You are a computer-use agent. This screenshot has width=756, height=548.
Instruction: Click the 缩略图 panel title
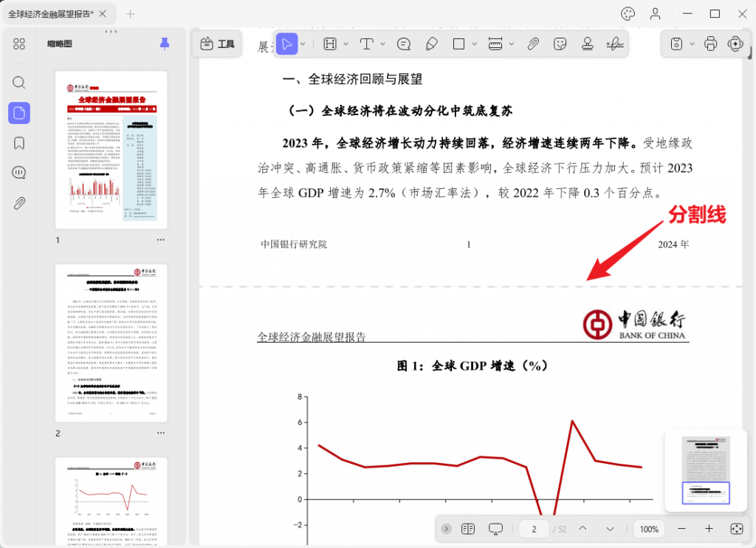click(x=59, y=44)
